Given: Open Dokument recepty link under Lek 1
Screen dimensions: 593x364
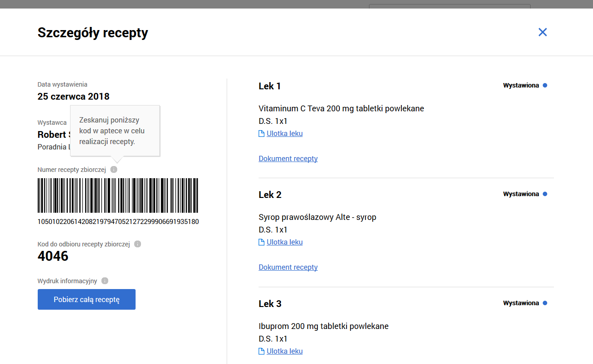Looking at the screenshot, I should (x=288, y=159).
